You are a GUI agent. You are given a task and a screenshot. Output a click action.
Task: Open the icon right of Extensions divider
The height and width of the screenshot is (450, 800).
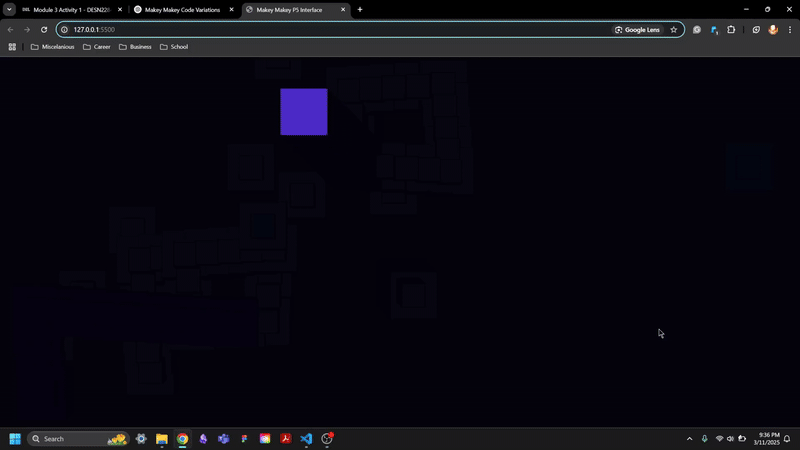coord(756,30)
